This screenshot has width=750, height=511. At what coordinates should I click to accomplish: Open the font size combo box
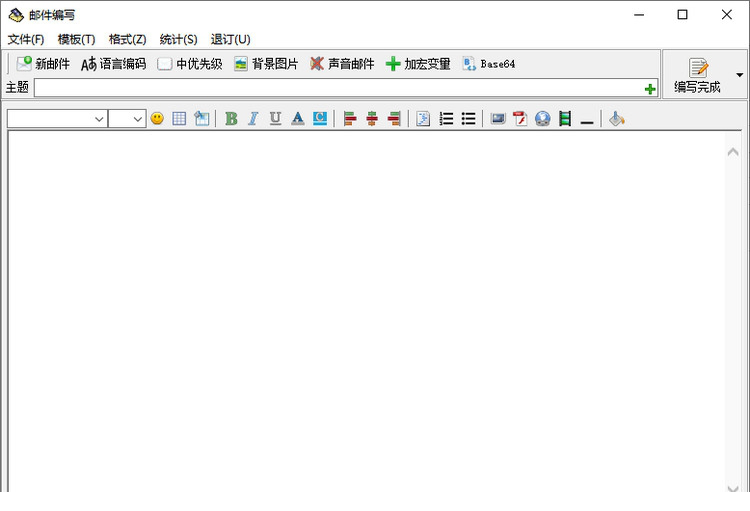point(127,119)
